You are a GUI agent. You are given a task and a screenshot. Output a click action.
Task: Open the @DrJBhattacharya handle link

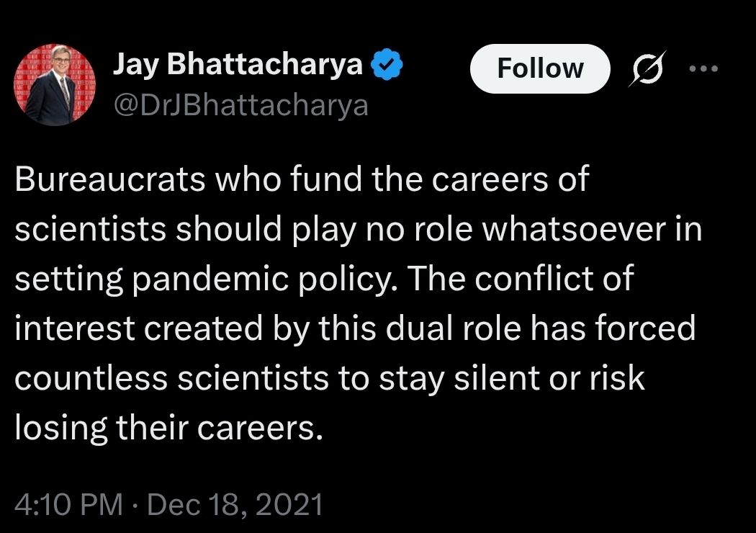pyautogui.click(x=240, y=106)
